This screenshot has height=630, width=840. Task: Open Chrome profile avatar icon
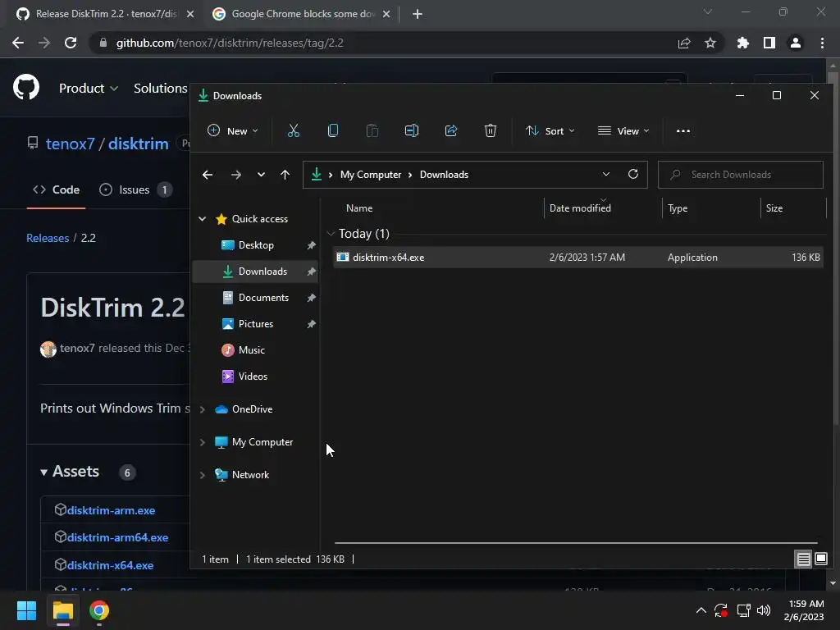(796, 43)
